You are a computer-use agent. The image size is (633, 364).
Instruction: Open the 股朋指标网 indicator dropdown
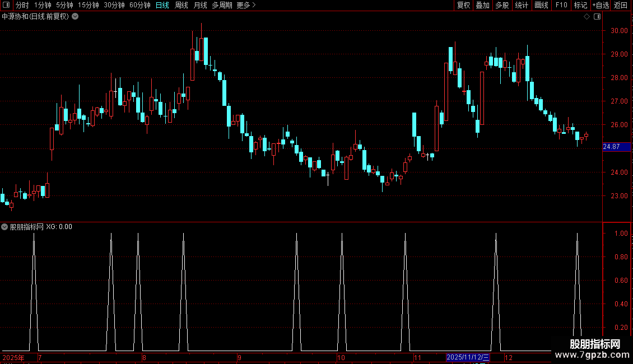4,227
